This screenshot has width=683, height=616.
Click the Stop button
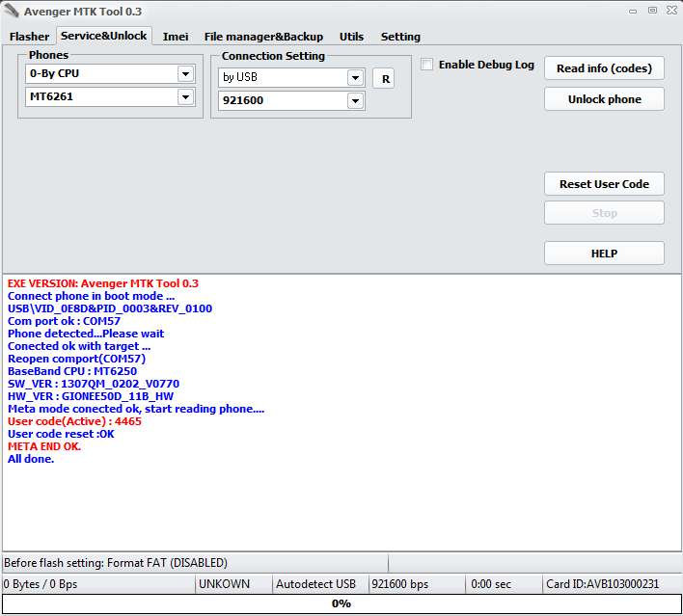pyautogui.click(x=604, y=213)
